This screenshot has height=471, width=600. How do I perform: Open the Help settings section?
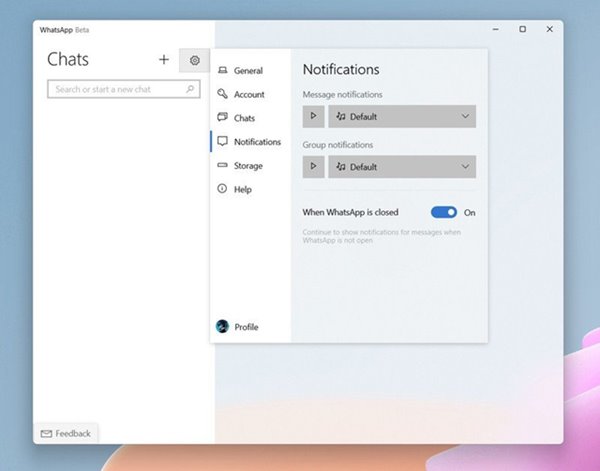(x=242, y=189)
